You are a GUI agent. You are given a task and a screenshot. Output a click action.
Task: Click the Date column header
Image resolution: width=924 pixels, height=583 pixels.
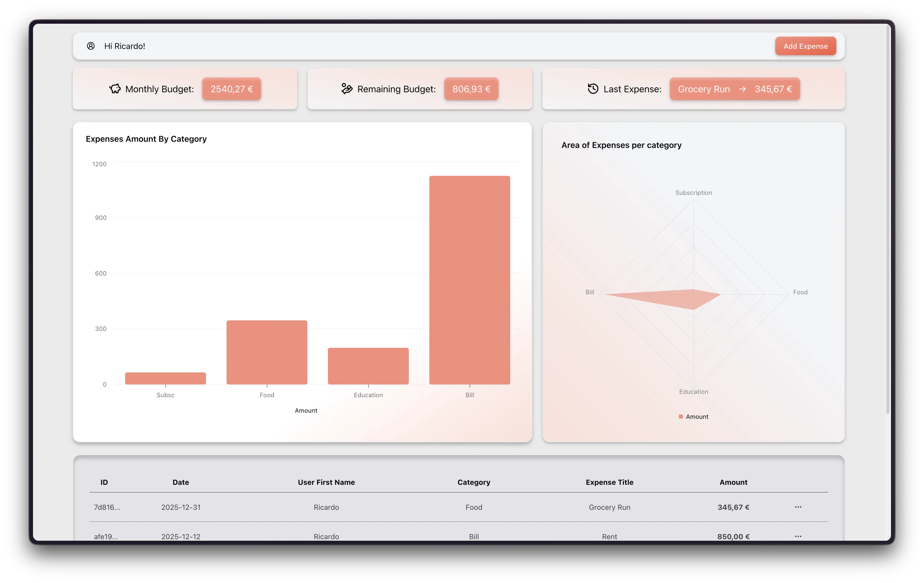pyautogui.click(x=180, y=482)
